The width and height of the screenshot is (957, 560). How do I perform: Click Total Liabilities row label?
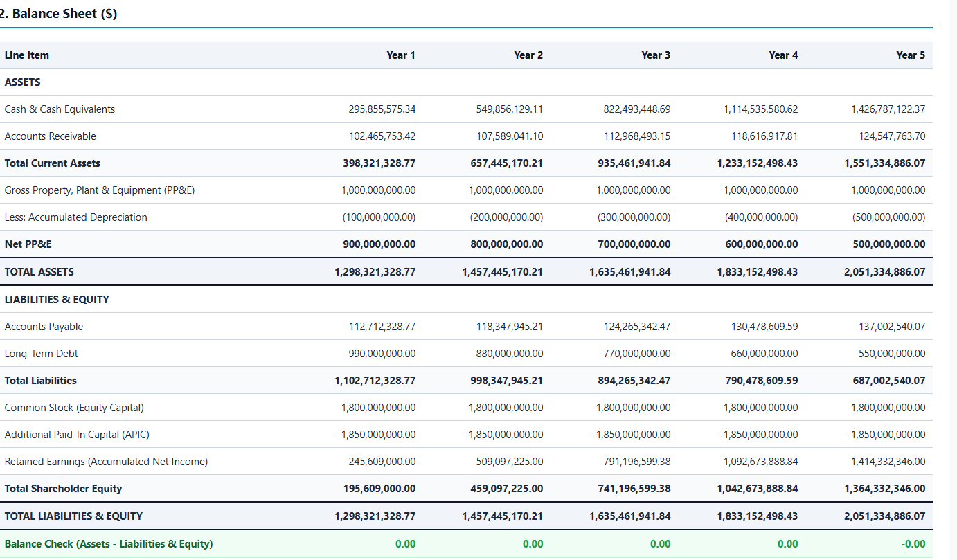coord(41,381)
